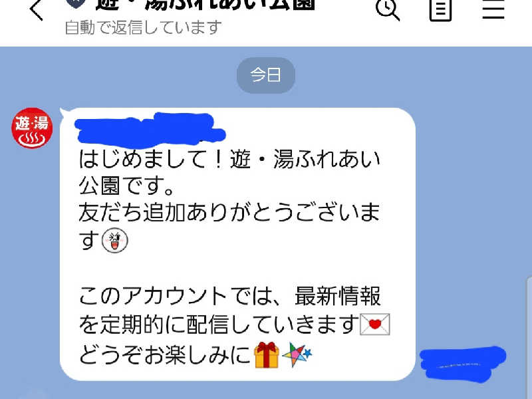Image resolution: width=532 pixels, height=399 pixels.
Task: Select the このアカウントでは、最新情報 line
Action: (229, 296)
